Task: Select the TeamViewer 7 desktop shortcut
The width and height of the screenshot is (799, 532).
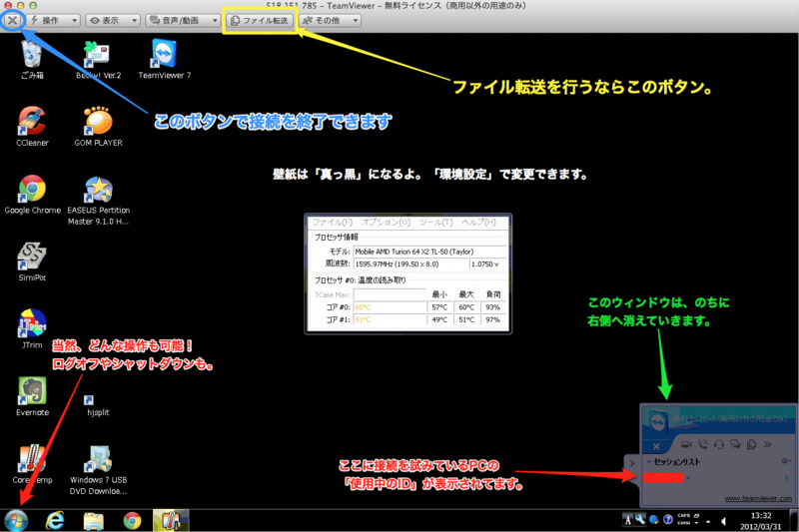Action: [x=164, y=60]
